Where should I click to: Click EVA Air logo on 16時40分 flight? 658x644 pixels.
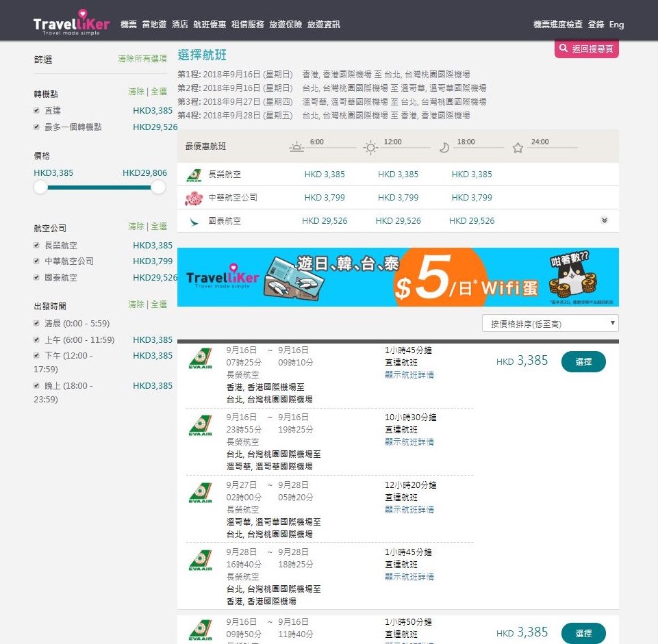201,561
